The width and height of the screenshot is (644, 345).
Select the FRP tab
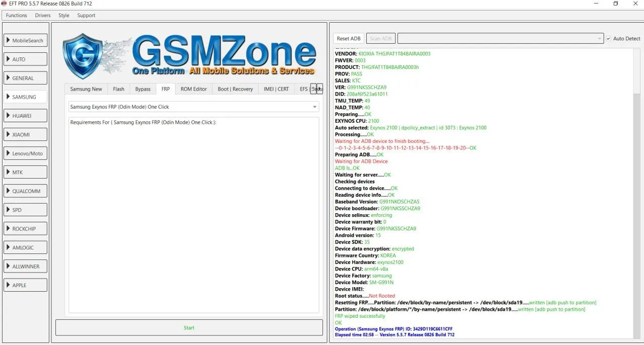(x=166, y=89)
